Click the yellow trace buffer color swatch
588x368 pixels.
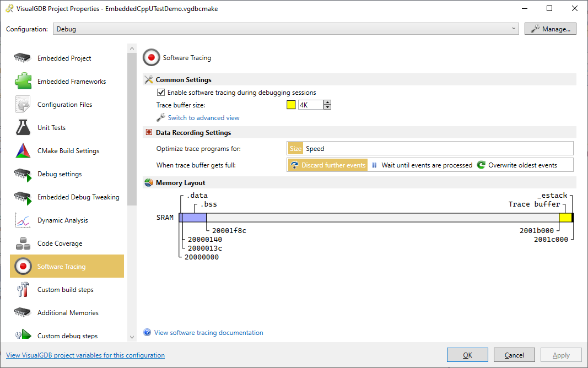click(x=291, y=105)
